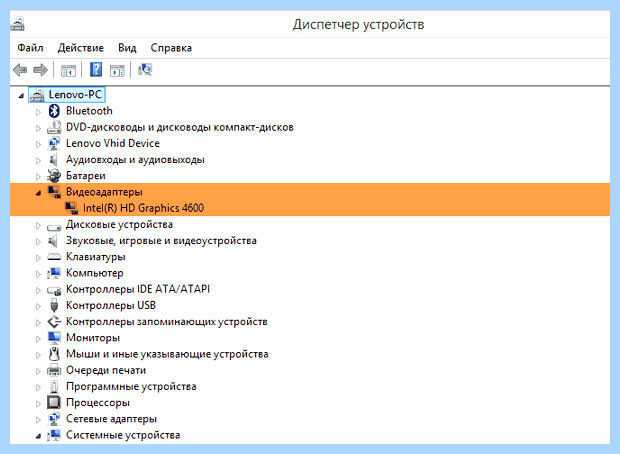Screen dimensions: 620x454
Task: Select the Системные устройства label
Action: point(123,435)
